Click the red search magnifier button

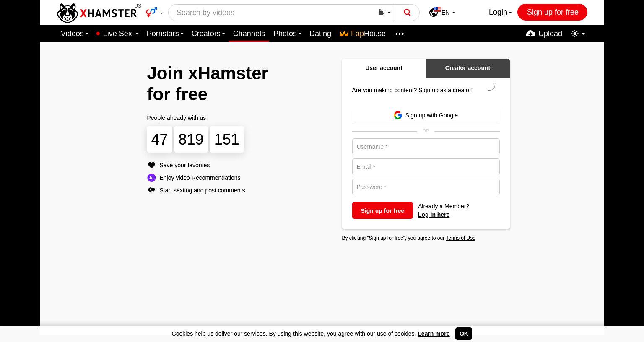pyautogui.click(x=407, y=13)
